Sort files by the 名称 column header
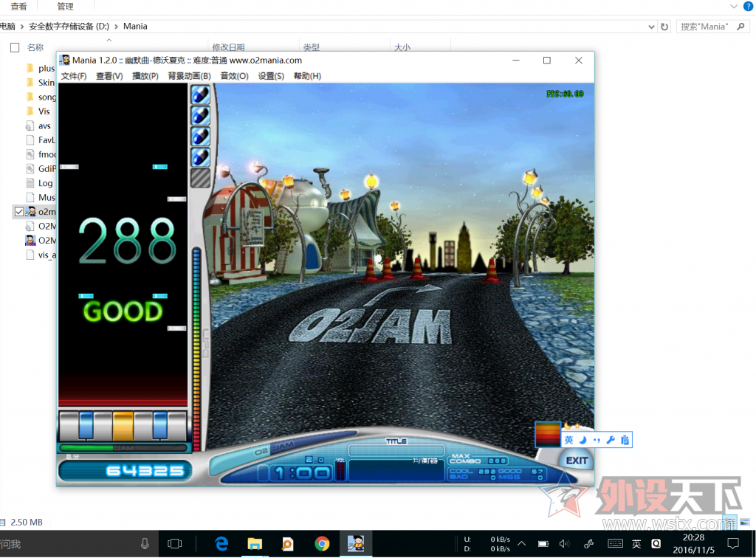Screen dimensions: 756x558 (x=35, y=47)
